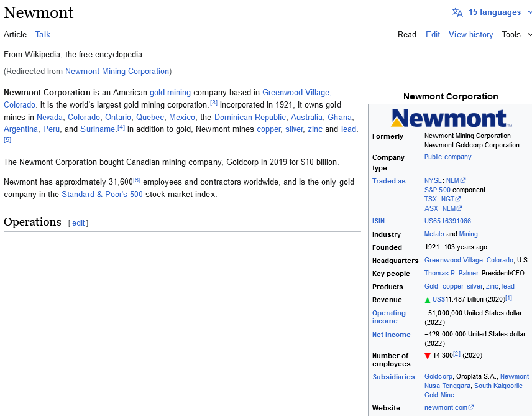Follow the Newmont Mining Corporation redirect link
The width and height of the screenshot is (532, 416).
[x=117, y=72]
